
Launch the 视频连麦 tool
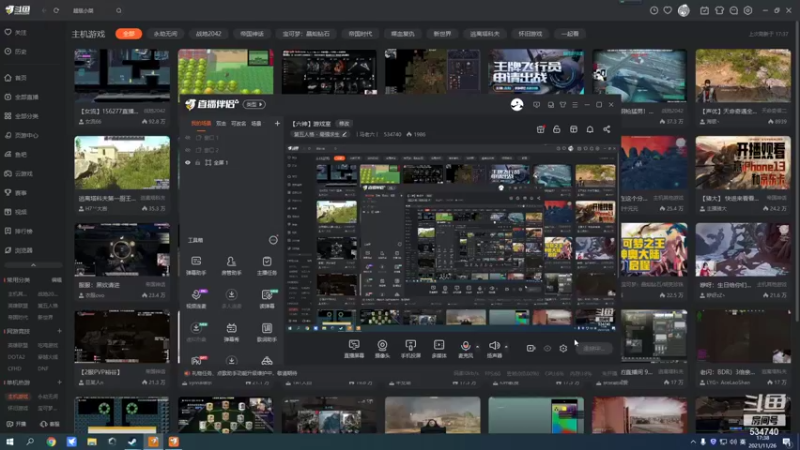click(196, 298)
